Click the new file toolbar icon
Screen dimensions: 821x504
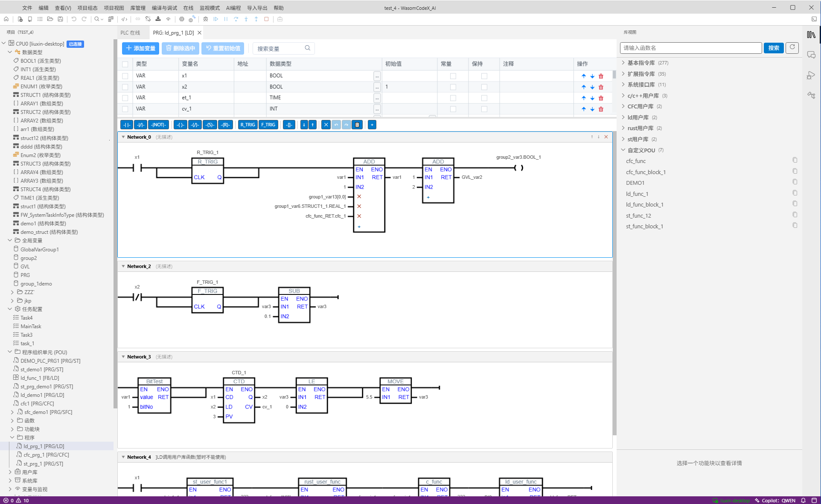pos(20,19)
